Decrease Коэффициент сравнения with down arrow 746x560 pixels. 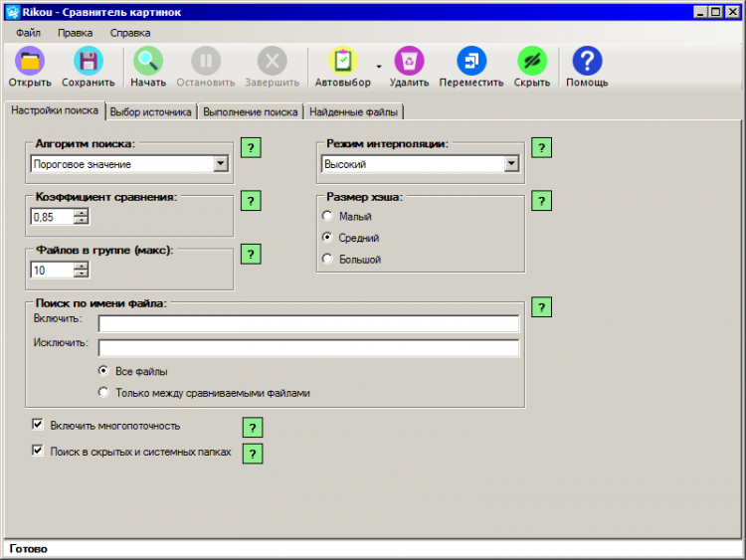pos(82,220)
